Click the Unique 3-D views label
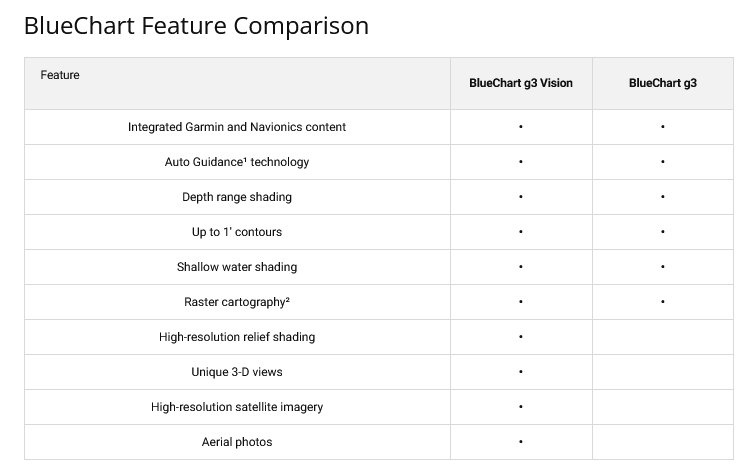This screenshot has width=746, height=474. coord(237,372)
